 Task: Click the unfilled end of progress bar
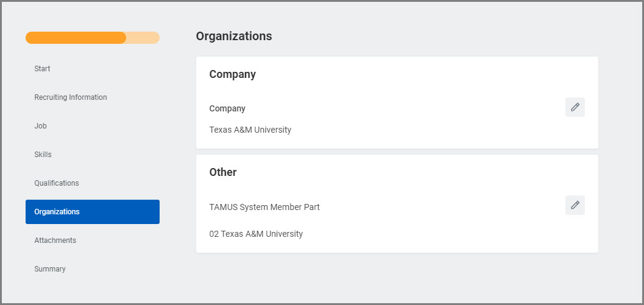(x=144, y=38)
